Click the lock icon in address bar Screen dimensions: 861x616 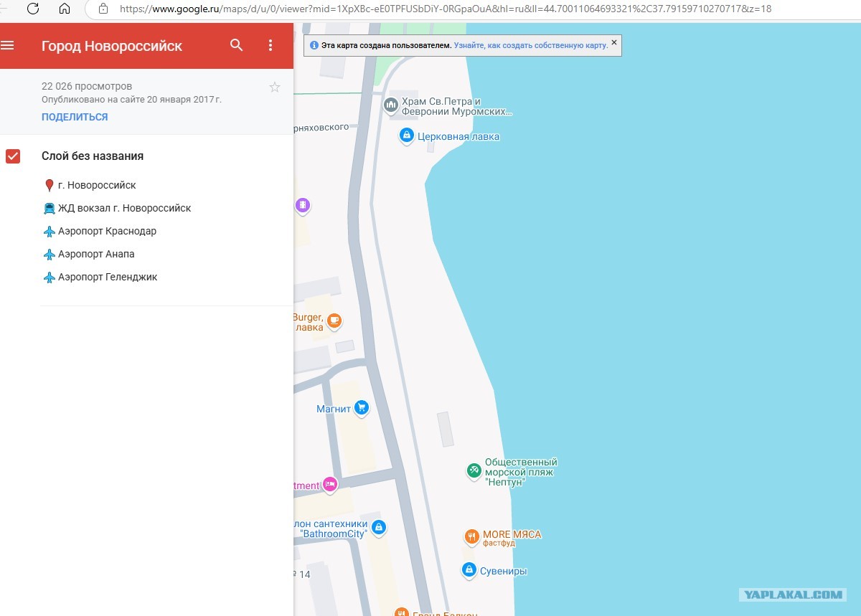point(103,9)
